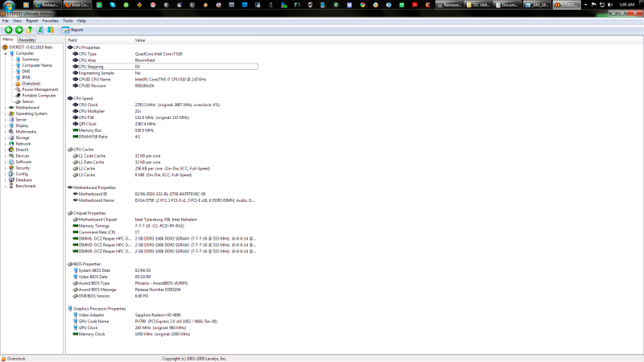
Task: Select the Memory Timings row
Action: (165, 226)
